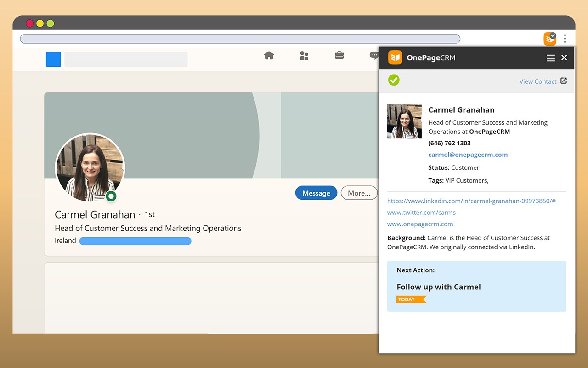Open the www.onepagecrm.com website link
The image size is (588, 368).
pos(420,224)
